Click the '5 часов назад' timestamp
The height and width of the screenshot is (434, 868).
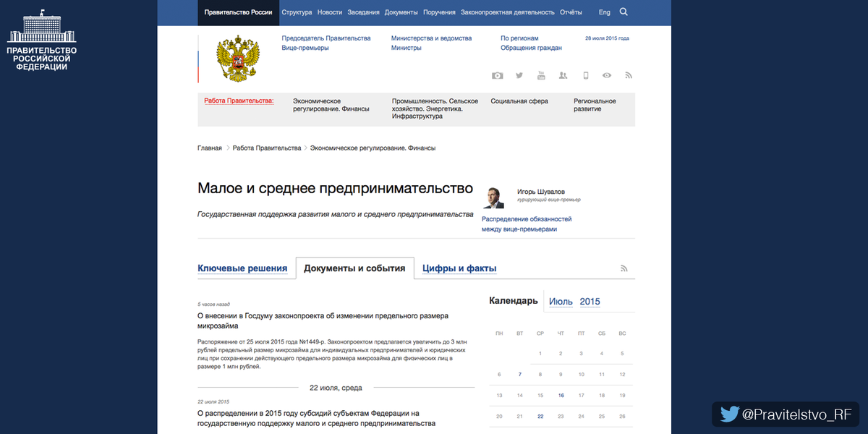tap(213, 305)
